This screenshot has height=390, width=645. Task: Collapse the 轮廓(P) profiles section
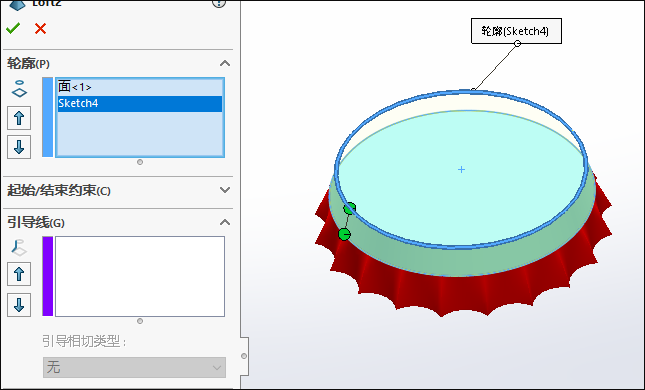[x=225, y=63]
